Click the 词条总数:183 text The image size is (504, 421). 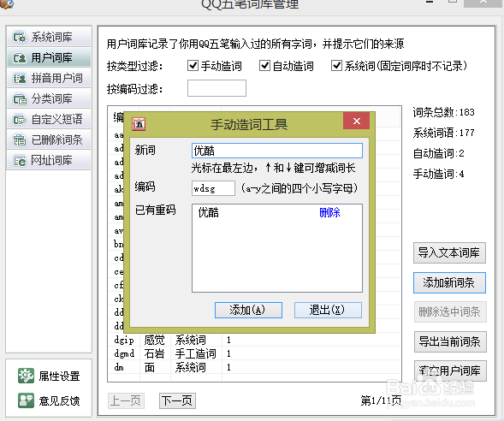[x=443, y=112]
